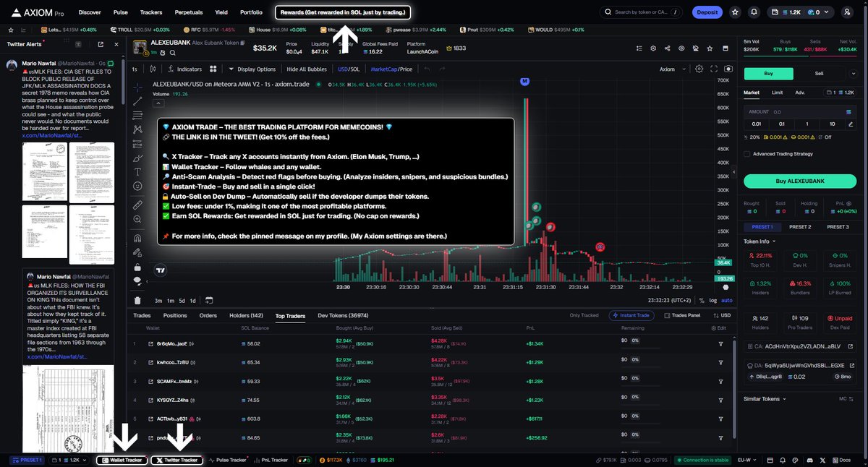The image size is (868, 467).
Task: Open the Perpetuals menu
Action: pyautogui.click(x=189, y=12)
